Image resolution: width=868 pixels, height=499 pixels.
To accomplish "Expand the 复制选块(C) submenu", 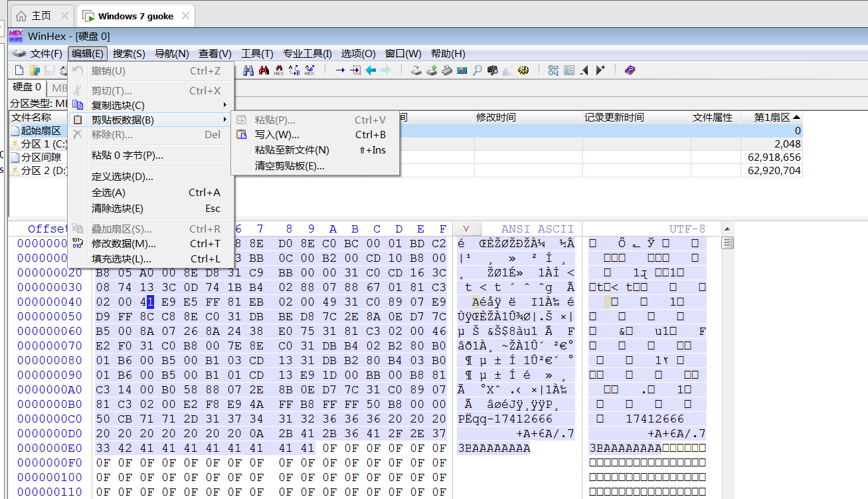I will pyautogui.click(x=151, y=105).
